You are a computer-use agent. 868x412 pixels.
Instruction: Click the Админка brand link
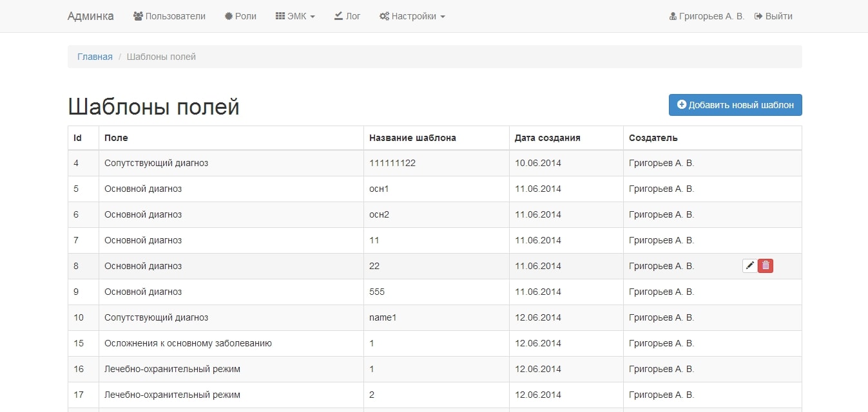tap(91, 16)
